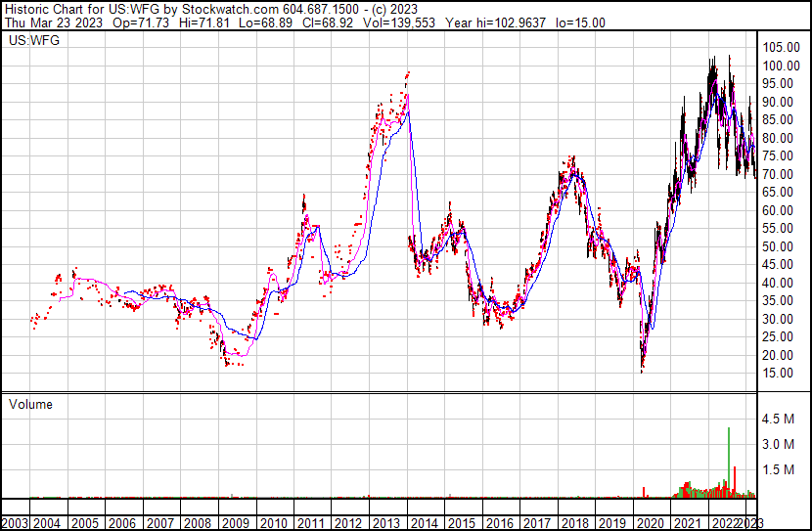Click the 105.00 price axis label
The width and height of the screenshot is (812, 531).
[783, 48]
